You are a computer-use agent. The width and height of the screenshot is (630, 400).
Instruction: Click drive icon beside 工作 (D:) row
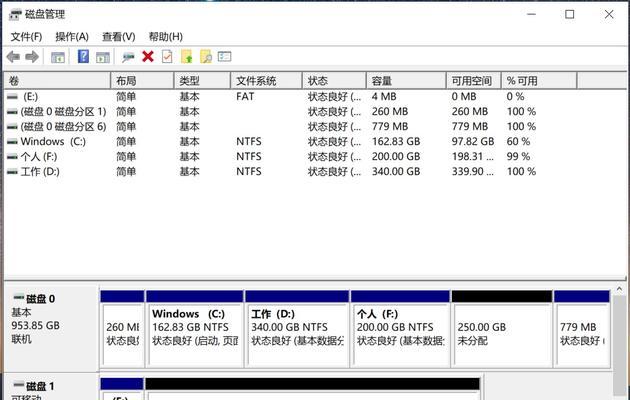coord(12,172)
